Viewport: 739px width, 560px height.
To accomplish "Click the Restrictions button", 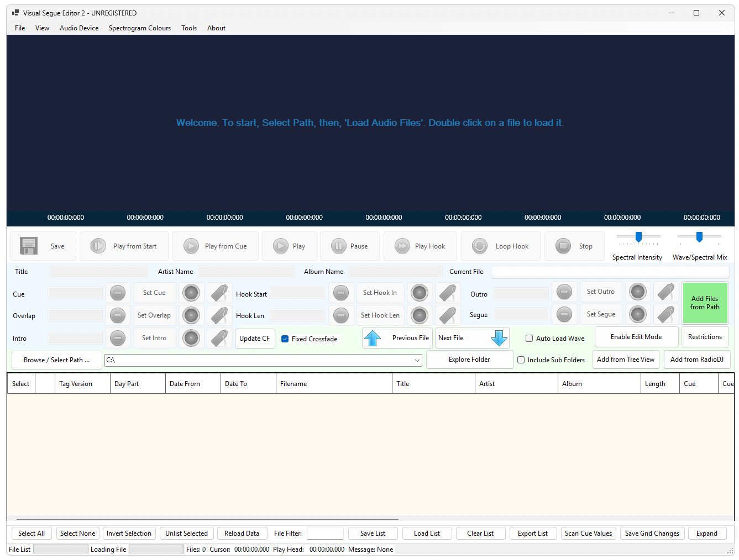I will coord(705,337).
